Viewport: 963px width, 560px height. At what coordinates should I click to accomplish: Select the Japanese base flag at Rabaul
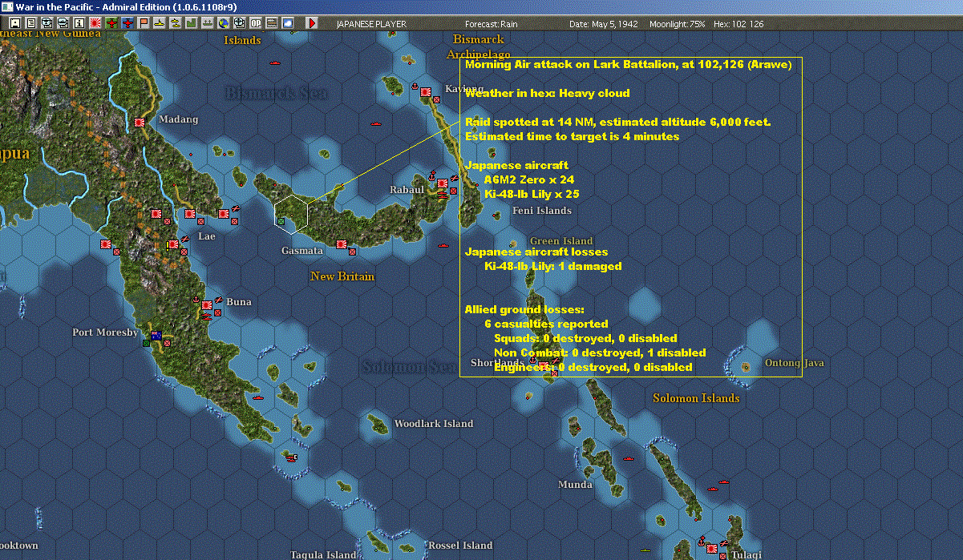442,183
